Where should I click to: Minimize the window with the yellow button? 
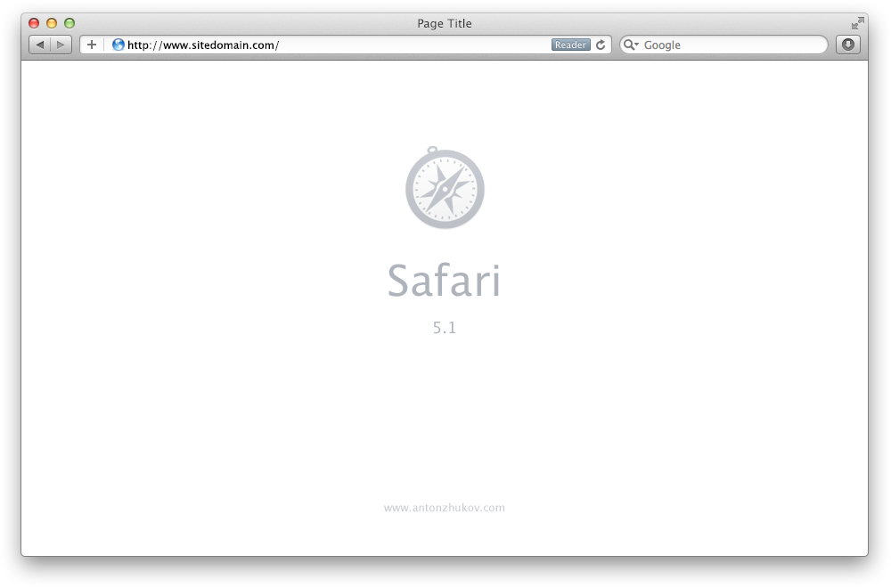pyautogui.click(x=52, y=23)
